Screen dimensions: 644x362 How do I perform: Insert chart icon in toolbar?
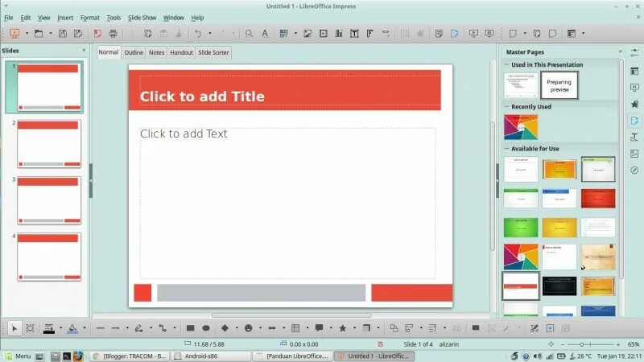[339, 34]
